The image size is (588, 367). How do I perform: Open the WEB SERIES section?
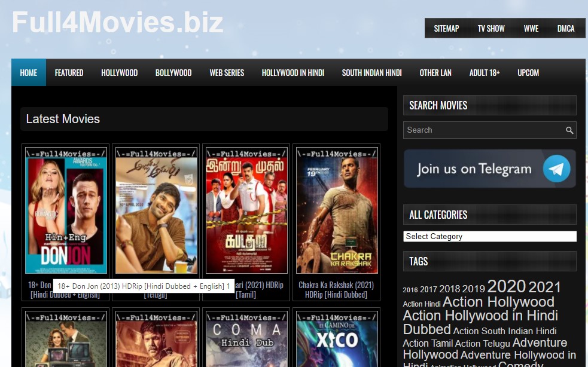pos(227,73)
